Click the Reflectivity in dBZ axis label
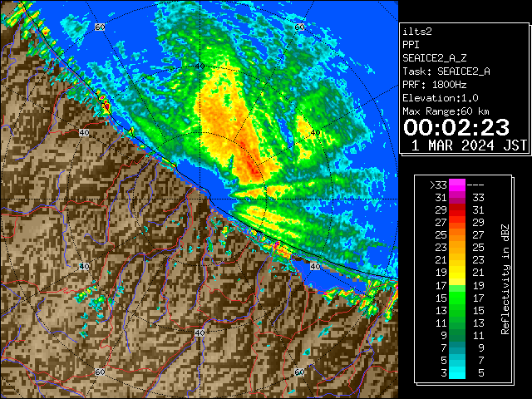Image resolution: width=532 pixels, height=399 pixels. [505, 279]
